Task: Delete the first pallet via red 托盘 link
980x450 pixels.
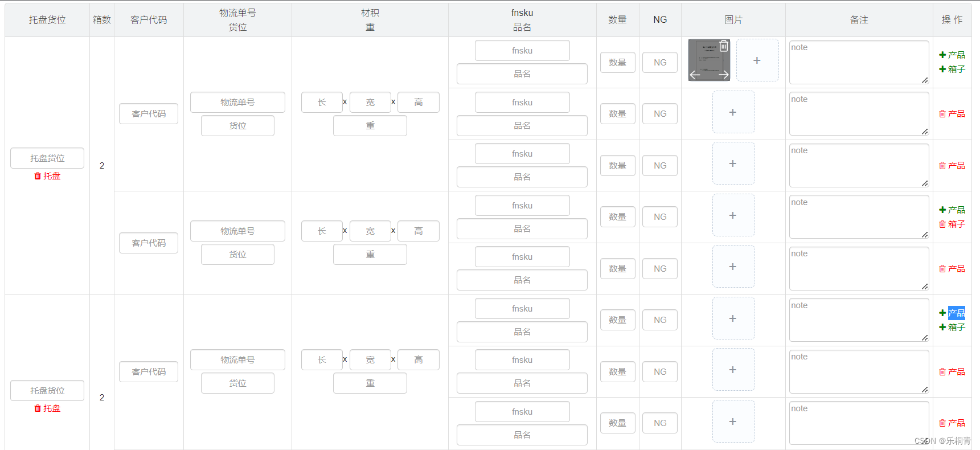Action: point(47,177)
